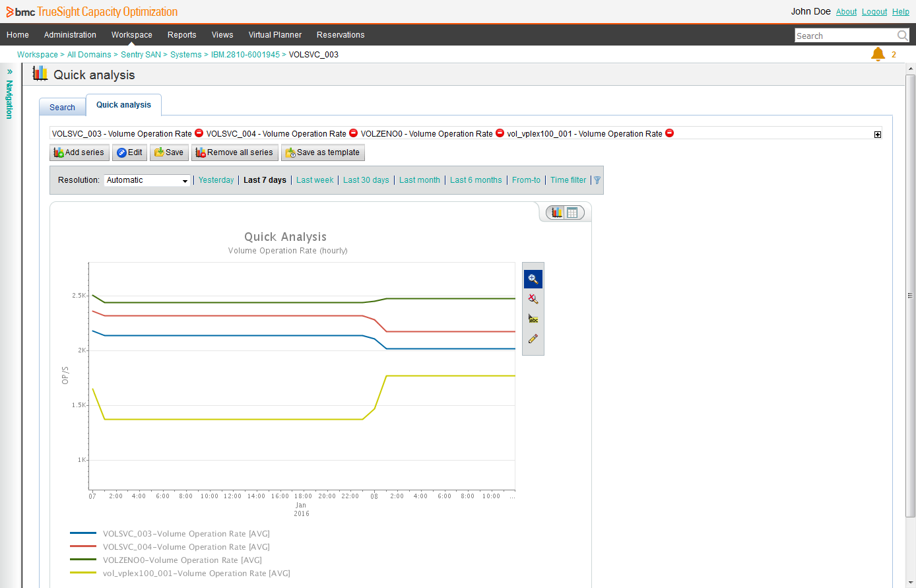Select the reset zoom tool
916x588 pixels.
[533, 299]
